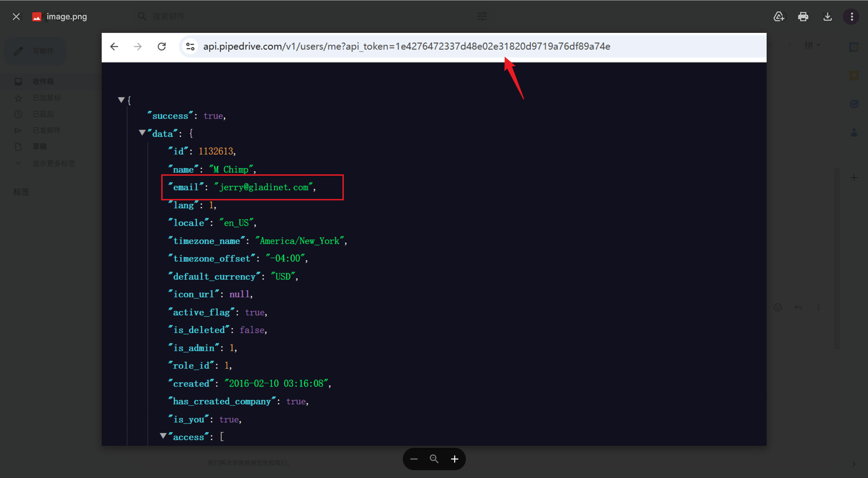Image resolution: width=868 pixels, height=478 pixels.
Task: Reset zoom with the magnifier button
Action: [434, 459]
